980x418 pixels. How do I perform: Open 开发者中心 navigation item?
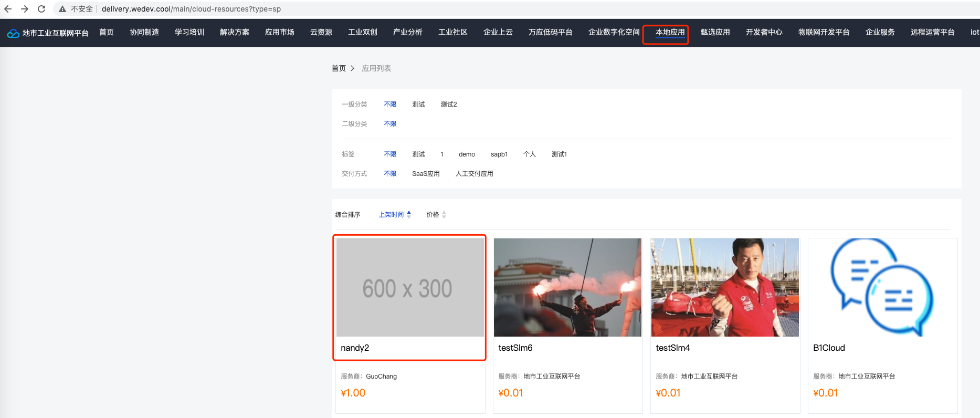pyautogui.click(x=764, y=33)
